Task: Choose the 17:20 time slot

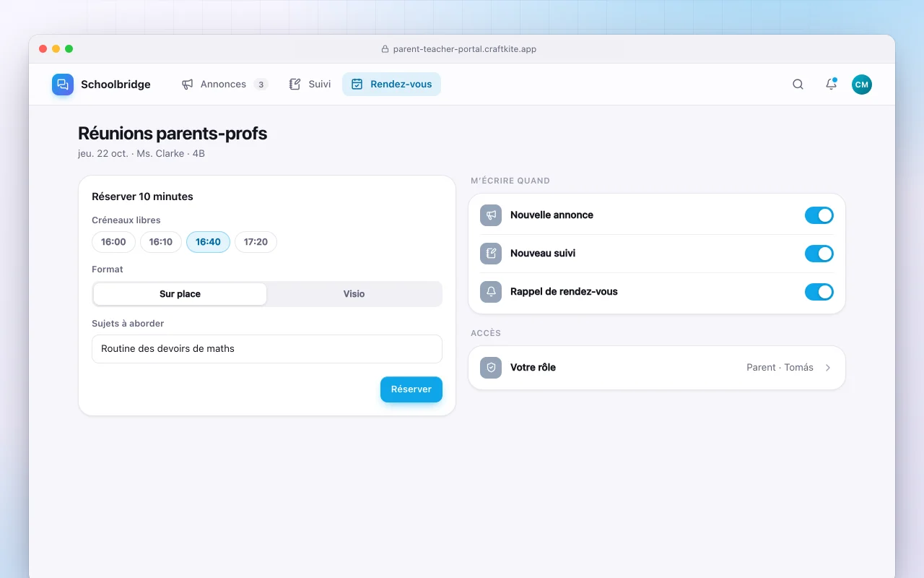Action: pos(256,242)
